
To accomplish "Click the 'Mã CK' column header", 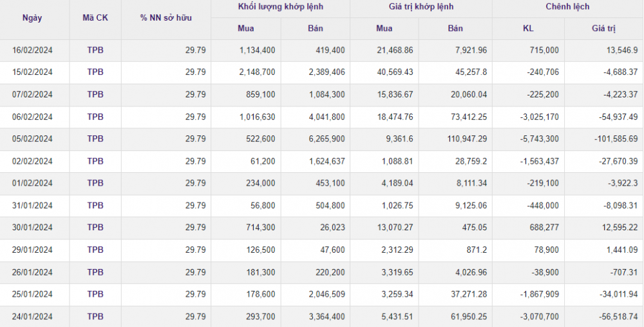I will click(95, 18).
